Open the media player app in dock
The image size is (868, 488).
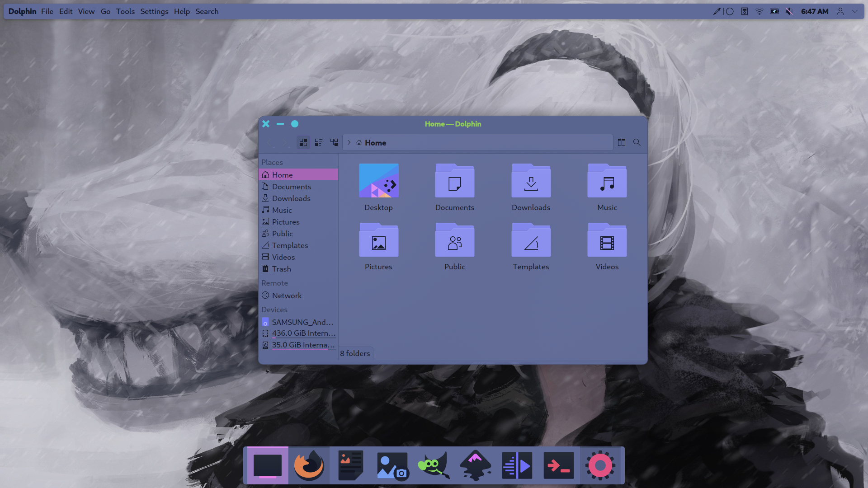pos(517,465)
